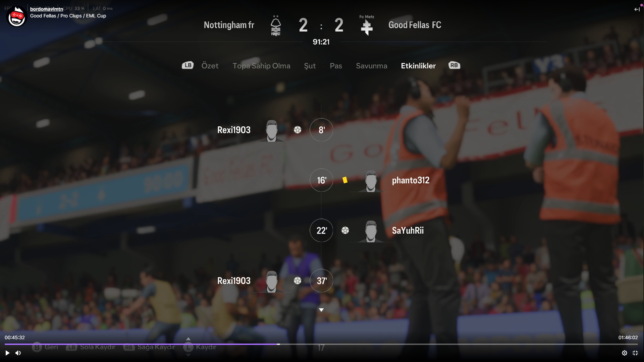Screen dimensions: 644x362
Task: Switch to Topa Sahip Olma tab
Action: [x=261, y=66]
